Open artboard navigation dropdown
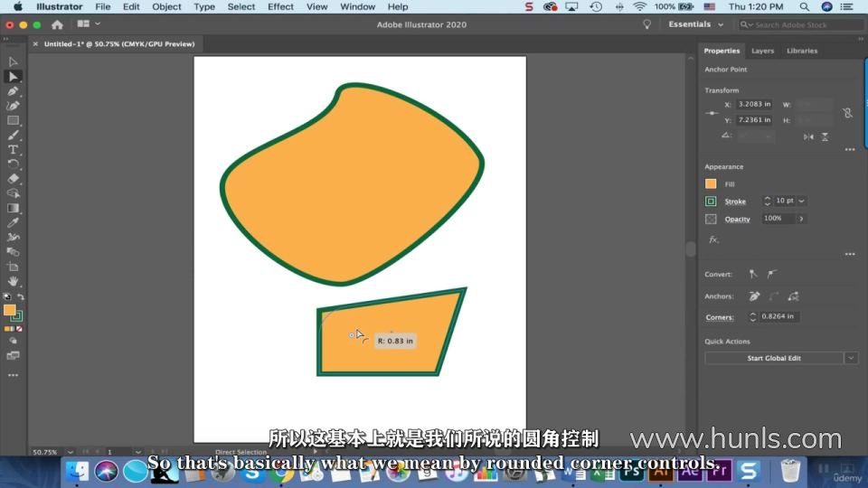The height and width of the screenshot is (488, 868). coord(137,452)
